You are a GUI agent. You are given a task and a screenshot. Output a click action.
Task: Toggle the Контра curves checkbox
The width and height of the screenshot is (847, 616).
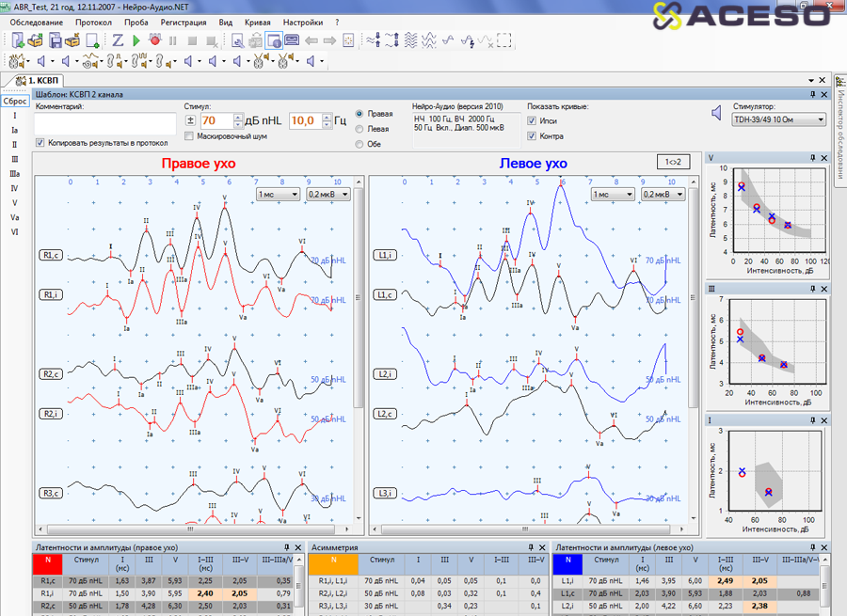tap(533, 136)
